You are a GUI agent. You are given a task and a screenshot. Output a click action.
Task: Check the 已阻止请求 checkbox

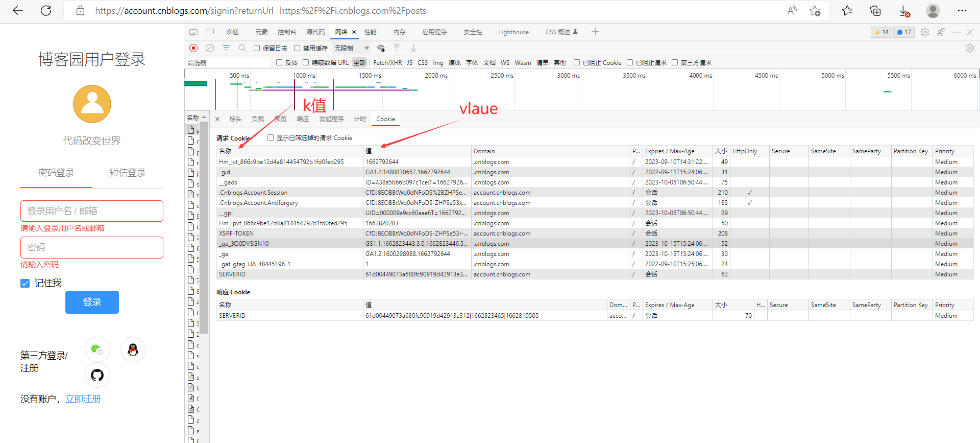pos(630,62)
